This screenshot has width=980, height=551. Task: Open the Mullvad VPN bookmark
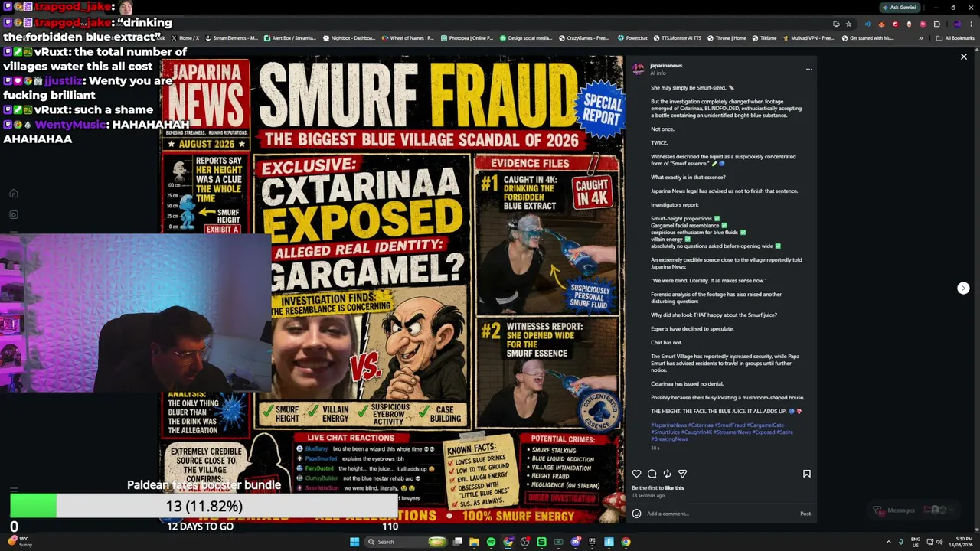(808, 38)
